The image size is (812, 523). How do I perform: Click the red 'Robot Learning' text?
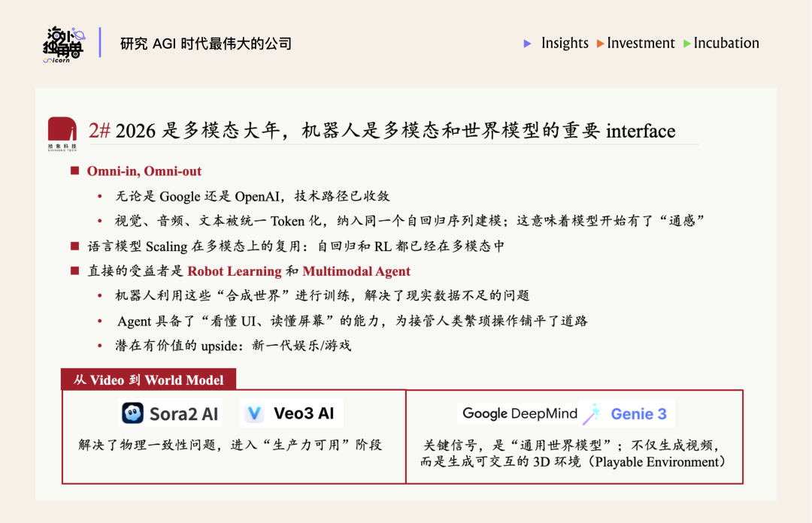[235, 271]
